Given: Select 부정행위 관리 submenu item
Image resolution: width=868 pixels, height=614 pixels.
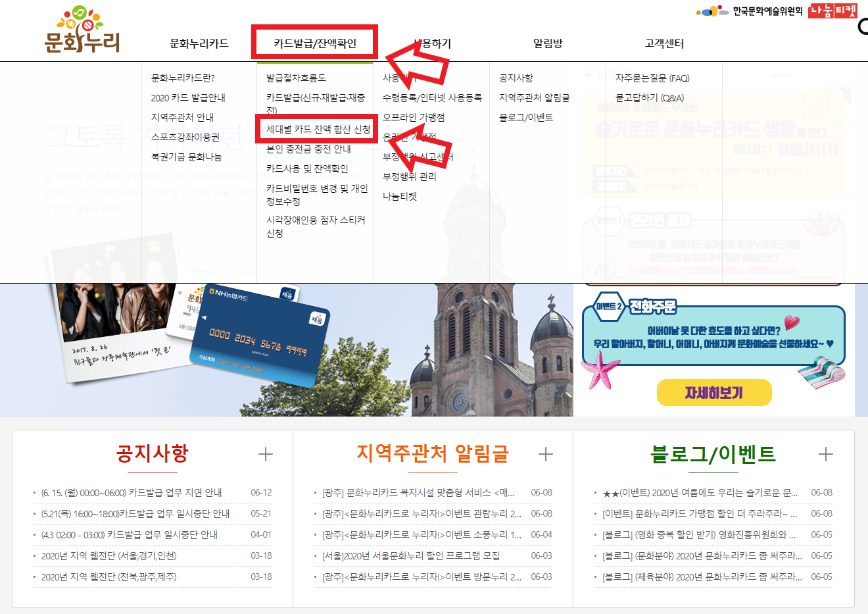Looking at the screenshot, I should 409,176.
